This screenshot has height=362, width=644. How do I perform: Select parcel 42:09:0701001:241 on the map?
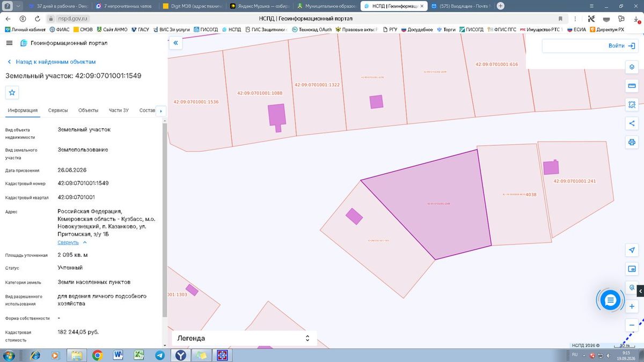pyautogui.click(x=574, y=181)
